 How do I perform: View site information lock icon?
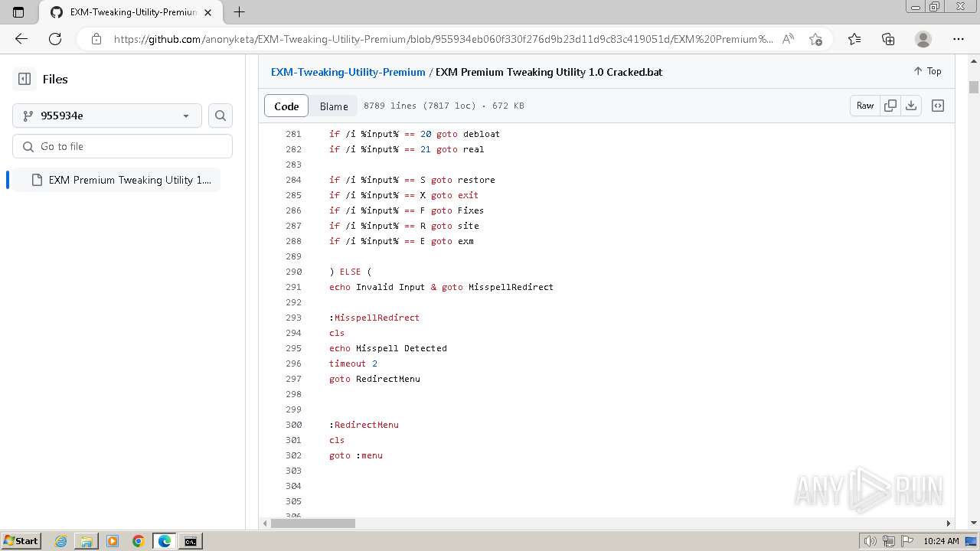pyautogui.click(x=96, y=39)
